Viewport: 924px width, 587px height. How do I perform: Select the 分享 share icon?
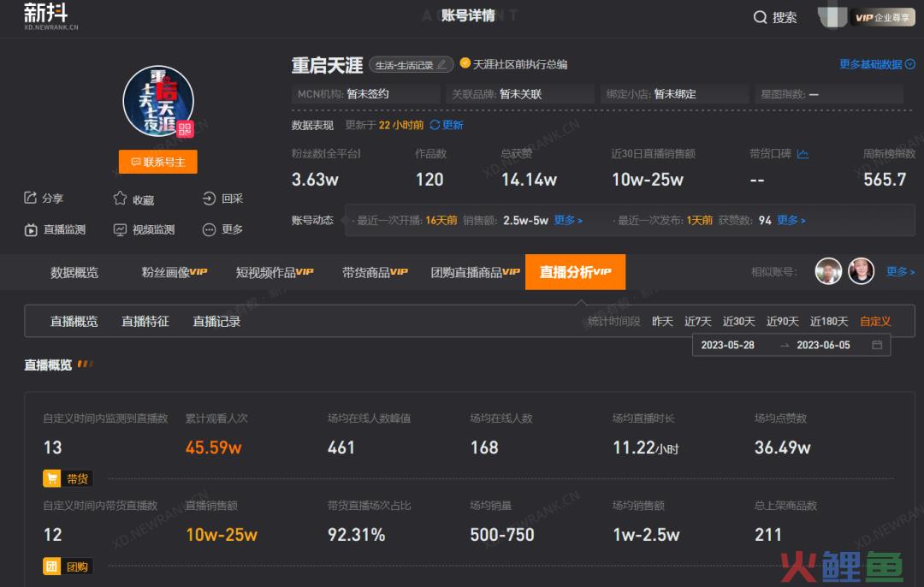pos(28,198)
